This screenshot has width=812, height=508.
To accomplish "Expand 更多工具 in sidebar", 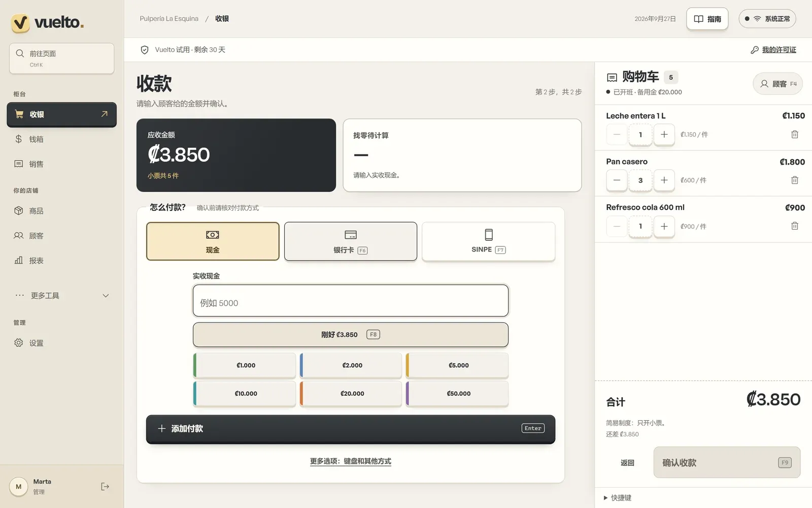I will (x=62, y=296).
